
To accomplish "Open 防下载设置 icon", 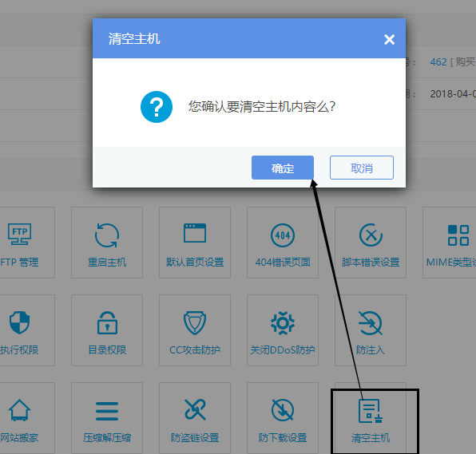I will pyautogui.click(x=283, y=410).
